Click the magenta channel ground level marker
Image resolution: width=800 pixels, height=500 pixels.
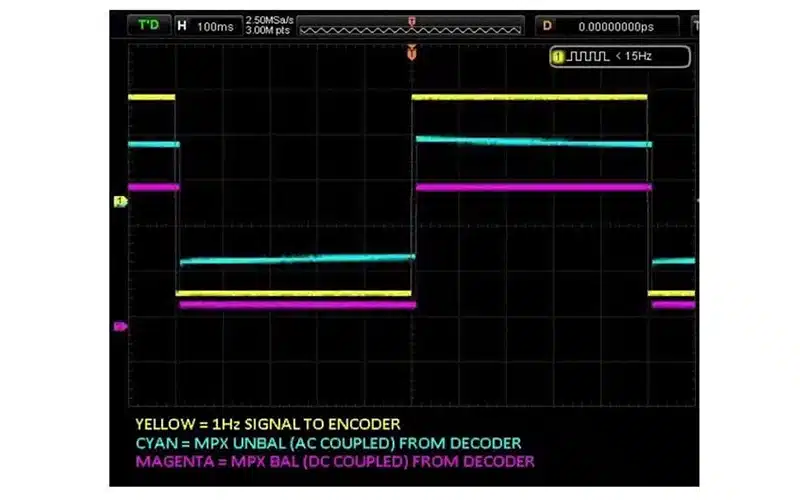coord(120,327)
